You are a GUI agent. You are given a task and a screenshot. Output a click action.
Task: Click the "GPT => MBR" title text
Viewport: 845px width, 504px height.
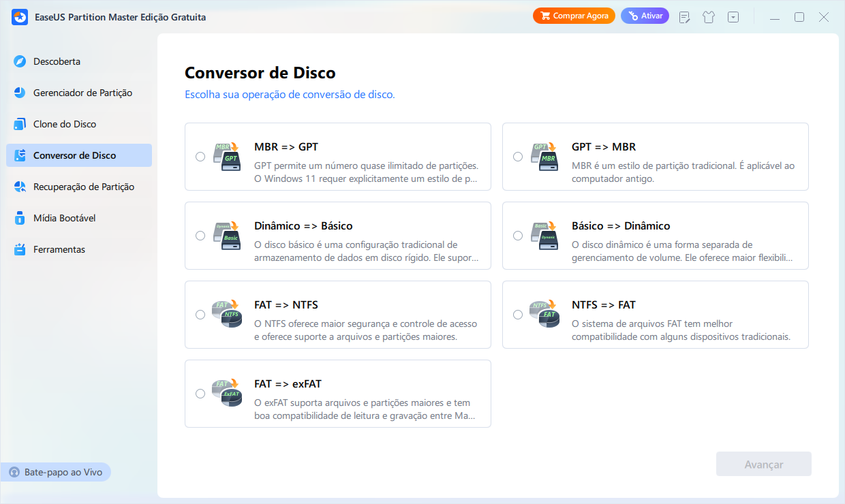[604, 147]
